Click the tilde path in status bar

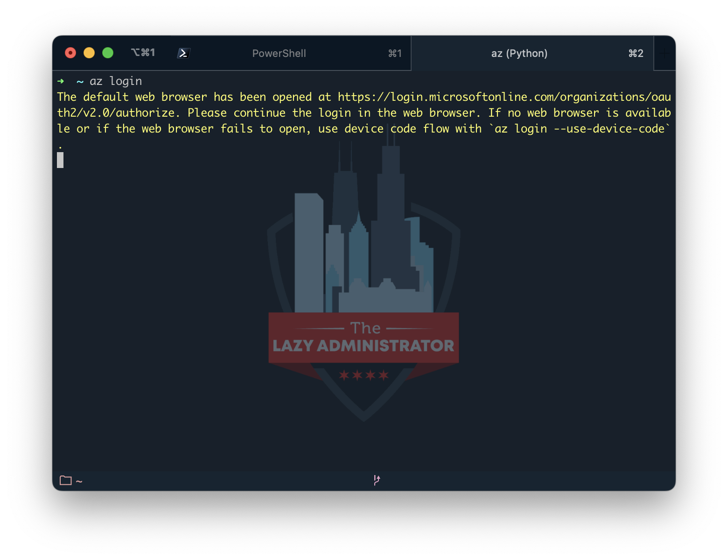pos(79,481)
